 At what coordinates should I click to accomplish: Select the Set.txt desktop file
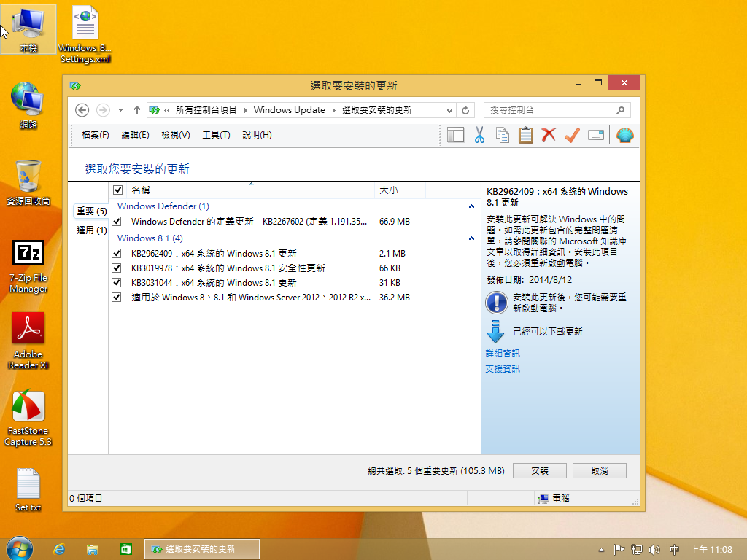[28, 489]
